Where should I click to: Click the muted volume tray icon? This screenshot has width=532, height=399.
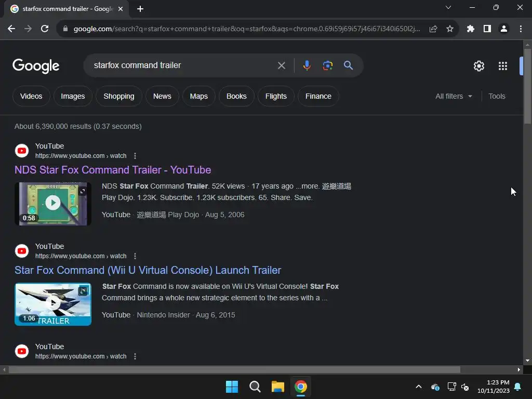coord(465,387)
